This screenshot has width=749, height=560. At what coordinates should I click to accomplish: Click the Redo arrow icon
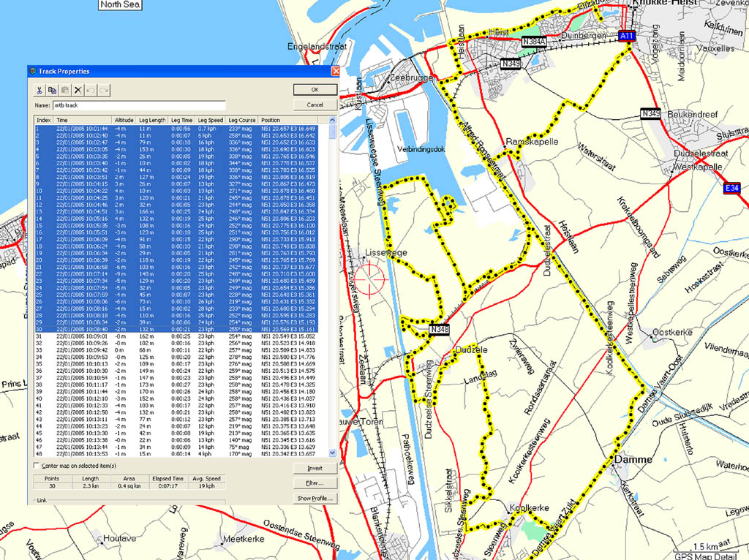pyautogui.click(x=104, y=90)
